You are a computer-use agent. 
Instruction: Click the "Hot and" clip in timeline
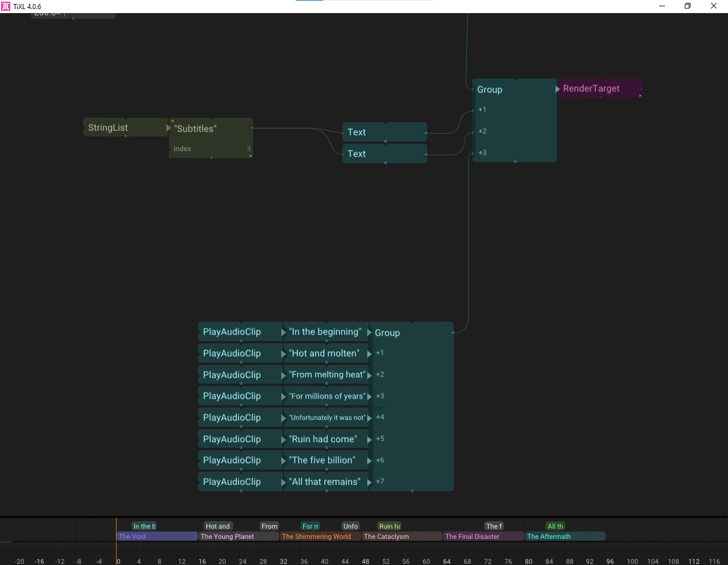[x=218, y=526]
